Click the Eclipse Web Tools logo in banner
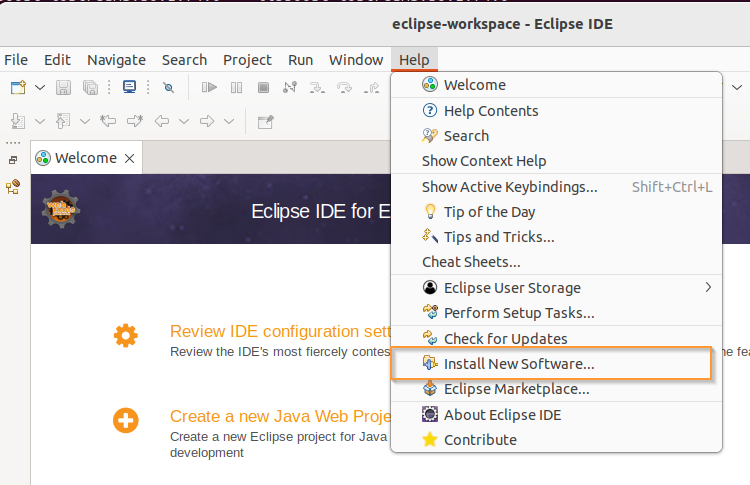The width and height of the screenshot is (750, 485). click(61, 209)
